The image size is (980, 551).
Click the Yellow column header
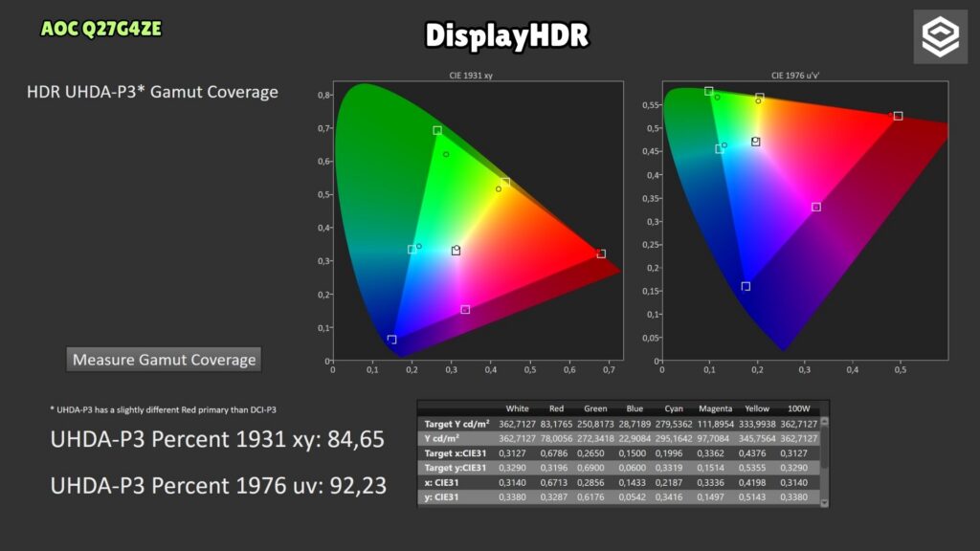[757, 408]
